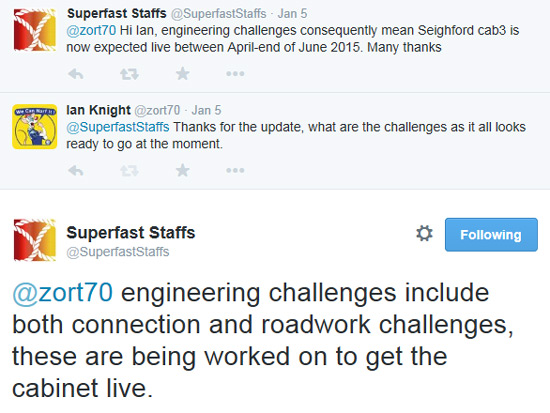Open Superfast Staffs avatar in main tweet
The height and width of the screenshot is (413, 550).
point(34,240)
